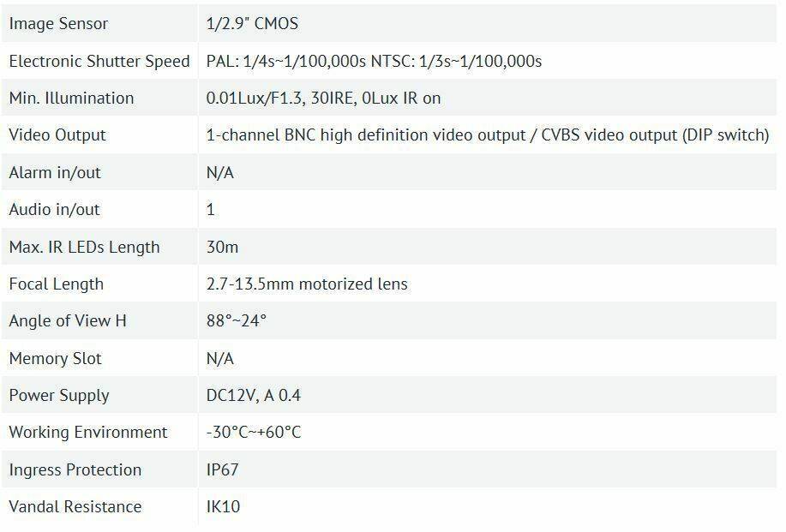
Task: Click the Focal Length label
Action: pyautogui.click(x=57, y=284)
